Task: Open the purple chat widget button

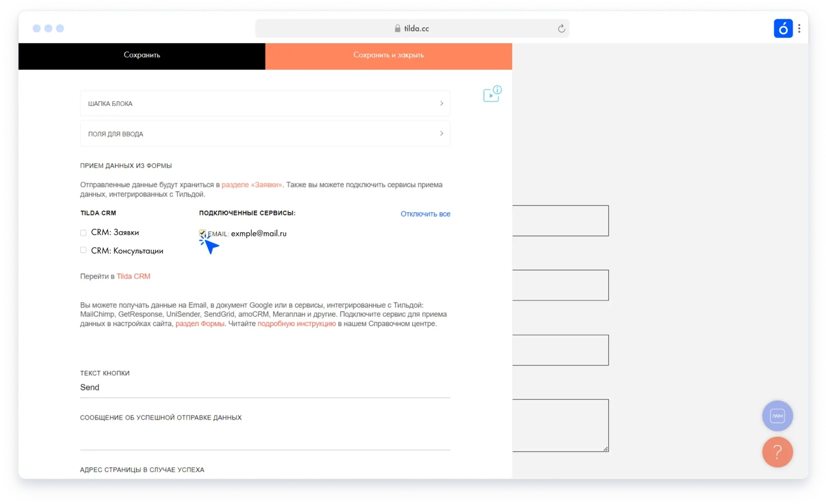Action: (x=777, y=416)
